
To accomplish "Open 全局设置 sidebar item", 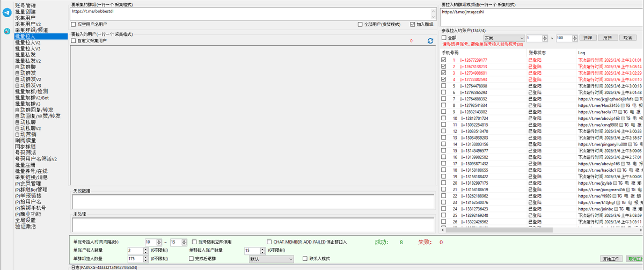I will click(25, 220).
